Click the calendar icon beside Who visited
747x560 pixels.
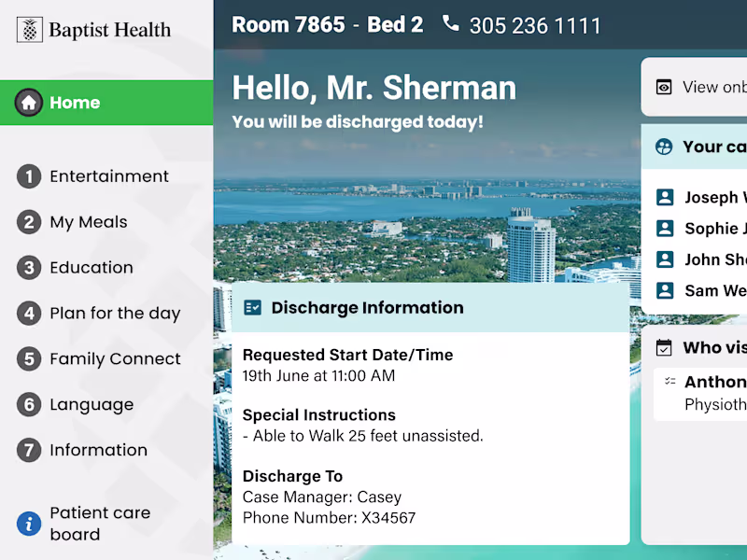click(x=664, y=348)
